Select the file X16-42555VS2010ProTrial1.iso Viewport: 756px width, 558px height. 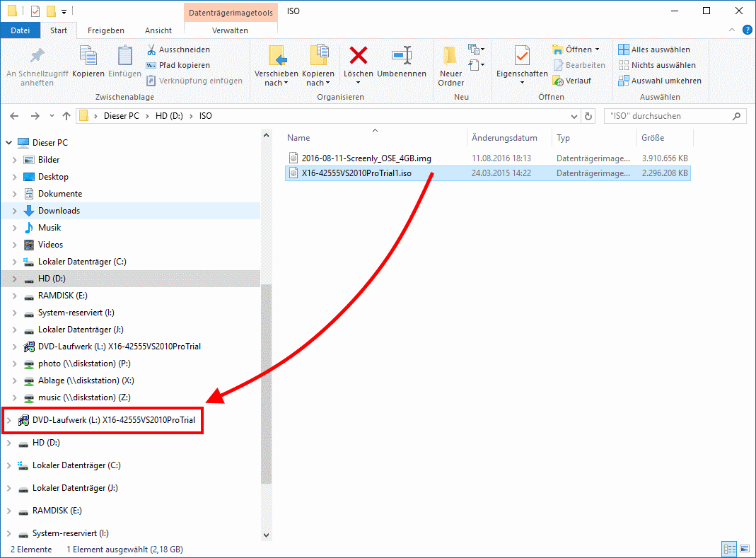pyautogui.click(x=488, y=173)
